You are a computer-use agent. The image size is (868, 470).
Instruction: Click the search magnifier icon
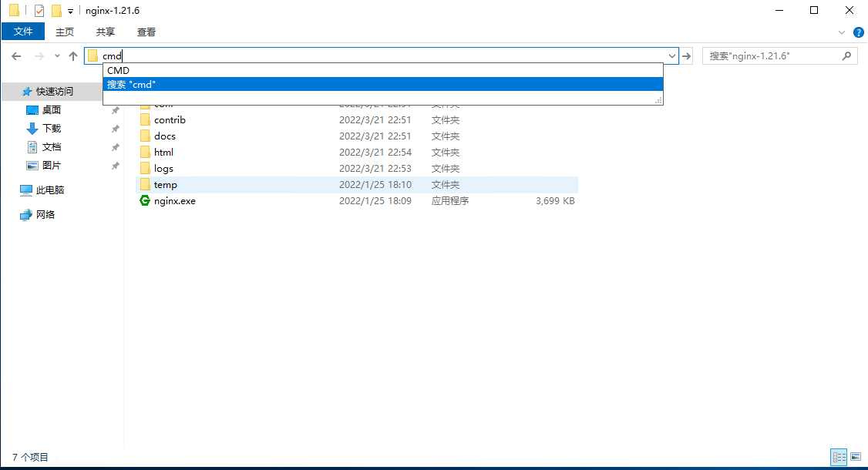point(846,56)
